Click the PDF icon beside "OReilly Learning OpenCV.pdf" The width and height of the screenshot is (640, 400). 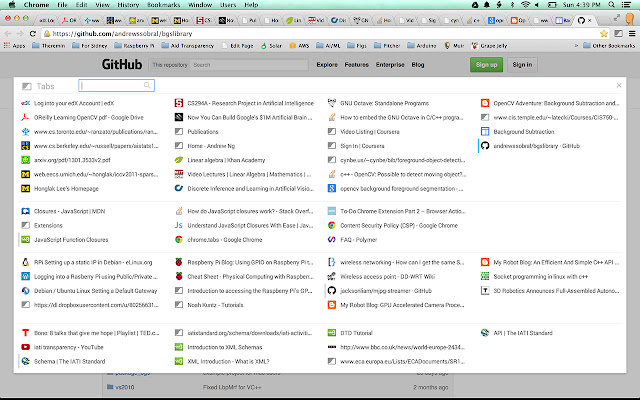25,118
